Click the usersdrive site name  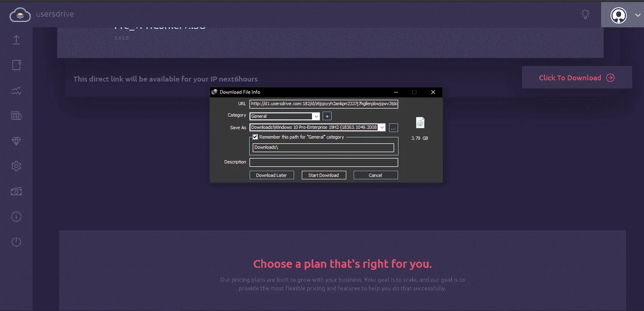click(x=55, y=14)
